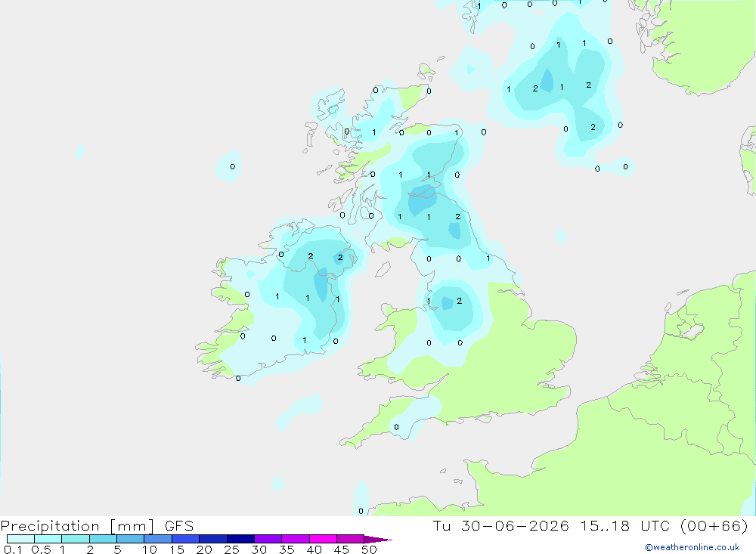
Task: Open the weatheronline.co.uk copyright link
Action: coord(692,547)
